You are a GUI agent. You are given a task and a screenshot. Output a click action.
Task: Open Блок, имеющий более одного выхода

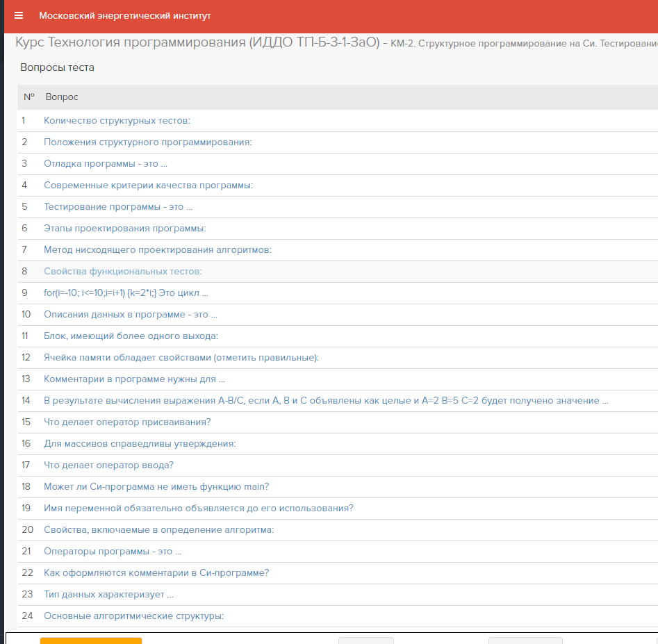click(131, 336)
